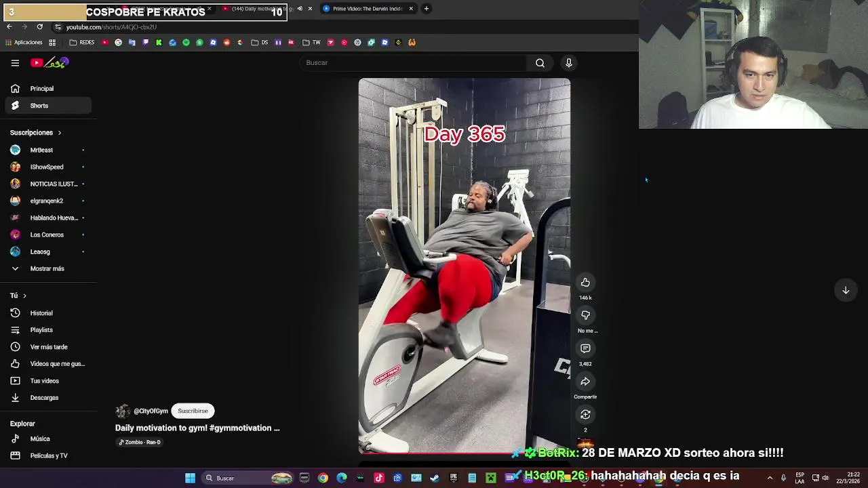Viewport: 868px width, 488px height.
Task: Go to Principal in sidebar
Action: [x=47, y=89]
